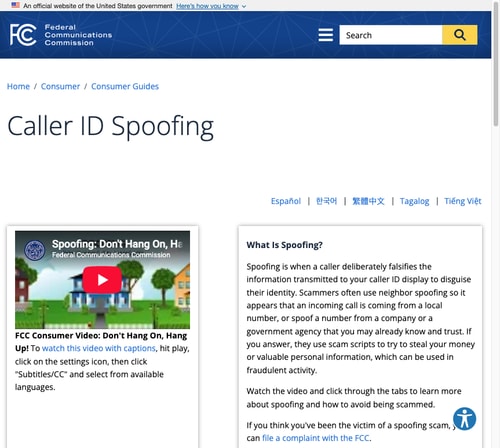This screenshot has height=448, width=500.
Task: Click video channel name "Federal Communications Commission"
Action: 111,255
